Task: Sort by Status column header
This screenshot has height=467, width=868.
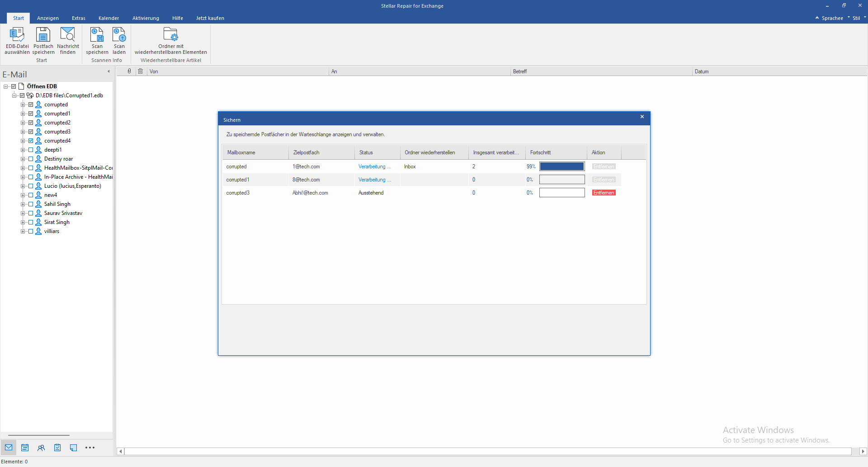Action: point(377,152)
